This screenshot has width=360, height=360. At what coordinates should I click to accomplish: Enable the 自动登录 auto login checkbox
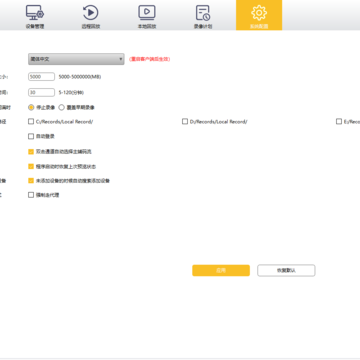coord(31,136)
